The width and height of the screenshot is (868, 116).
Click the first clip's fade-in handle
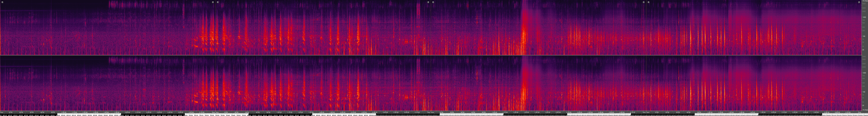[x=2, y=2]
